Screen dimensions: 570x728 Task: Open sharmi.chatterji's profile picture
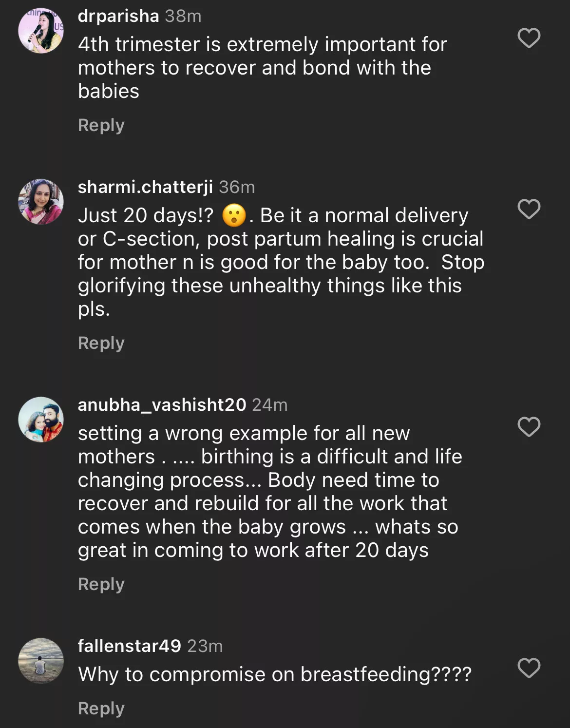pos(41,201)
